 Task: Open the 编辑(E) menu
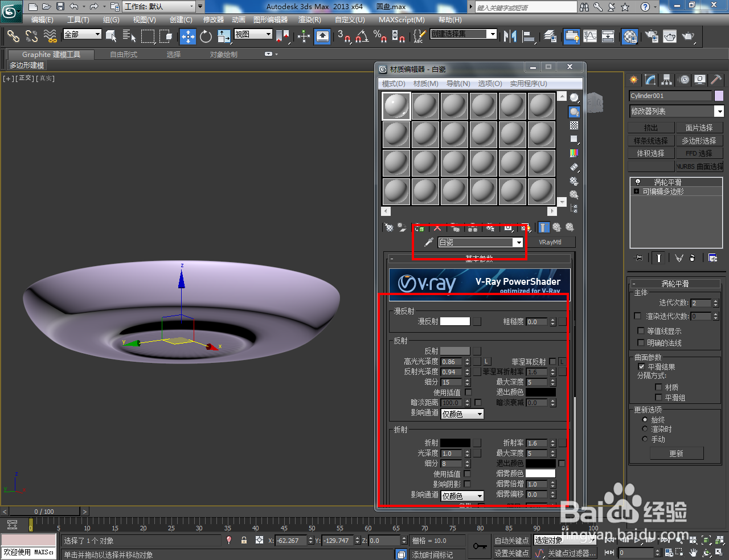(42, 20)
